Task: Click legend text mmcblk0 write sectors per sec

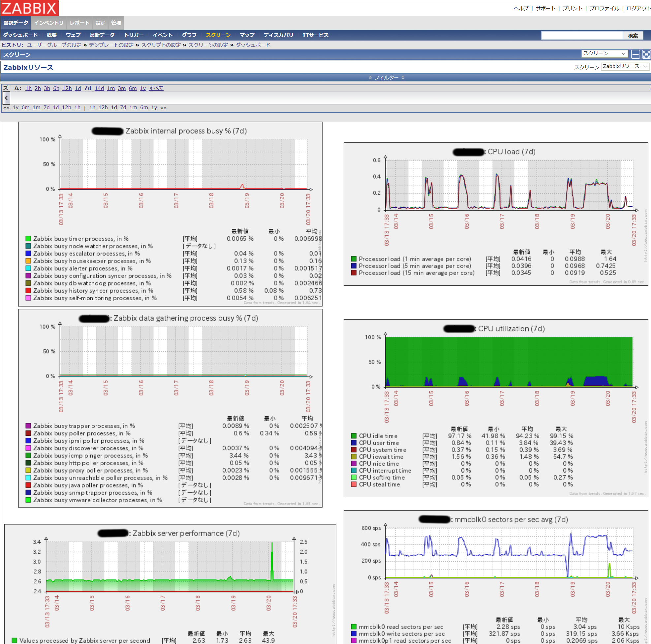Action: pyautogui.click(x=402, y=634)
